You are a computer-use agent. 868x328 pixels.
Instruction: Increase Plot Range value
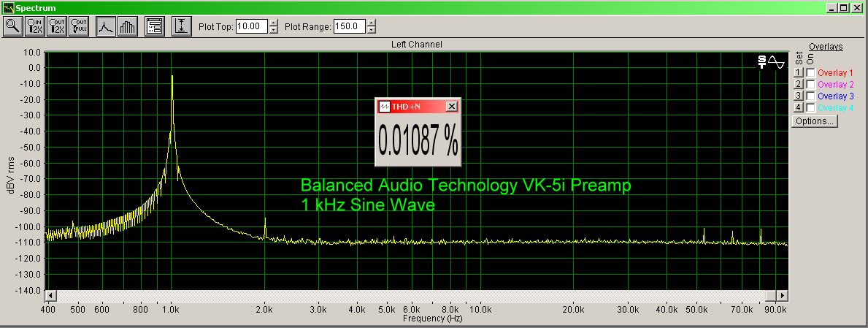[x=372, y=23]
